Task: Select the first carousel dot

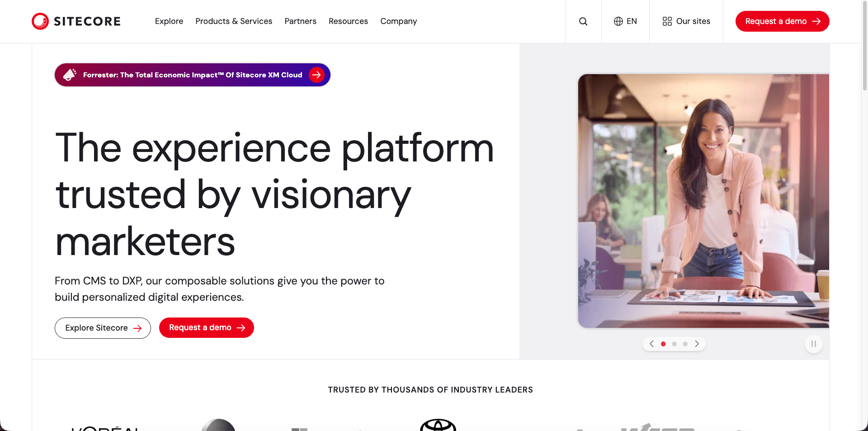Action: coord(663,344)
